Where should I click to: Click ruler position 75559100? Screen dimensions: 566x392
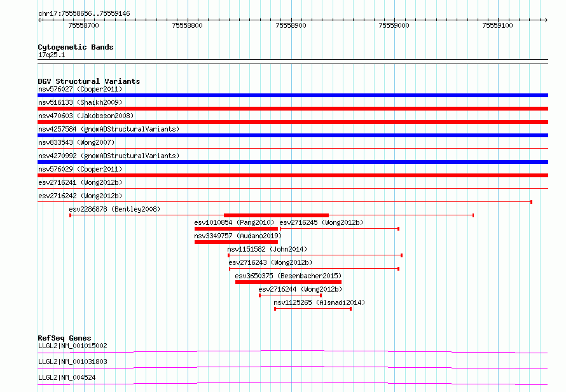(497, 25)
